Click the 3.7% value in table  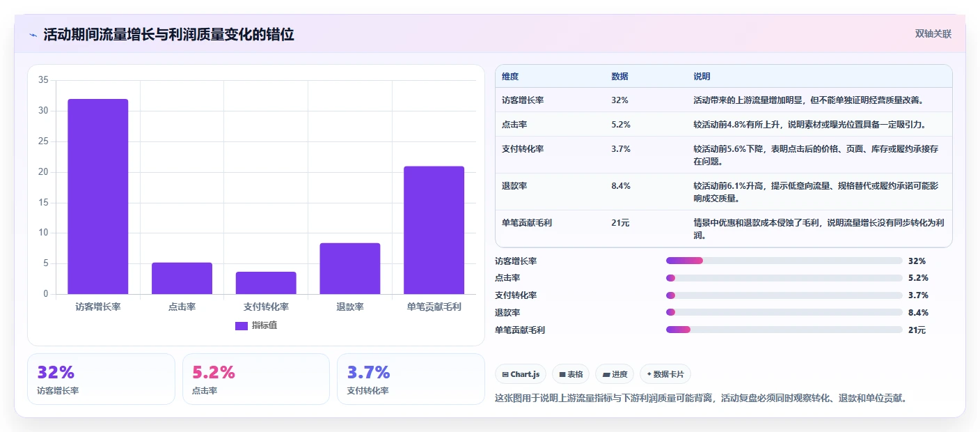621,149
